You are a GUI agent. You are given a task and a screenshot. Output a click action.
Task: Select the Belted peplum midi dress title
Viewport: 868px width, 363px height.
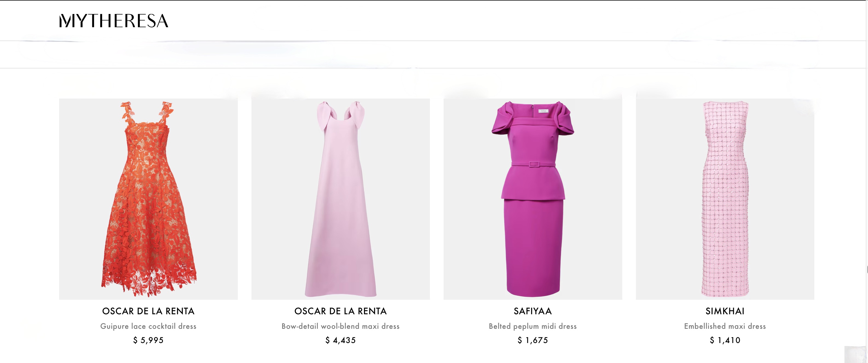533,326
